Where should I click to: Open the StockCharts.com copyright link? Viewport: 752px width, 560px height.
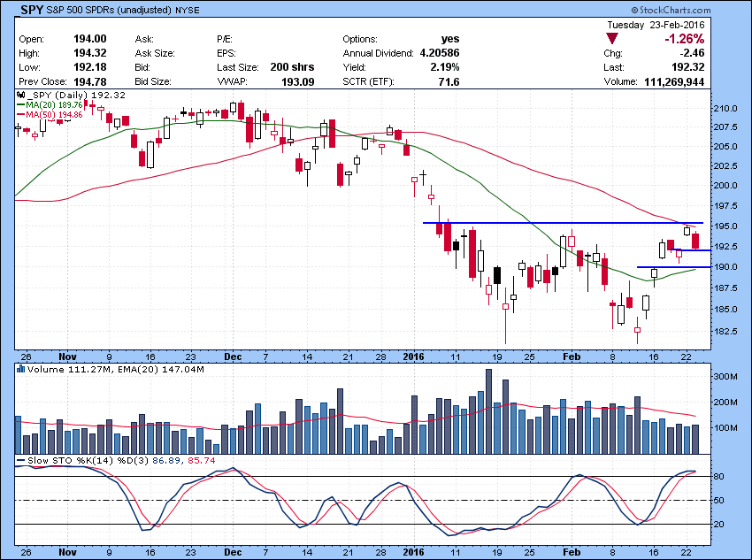671,10
